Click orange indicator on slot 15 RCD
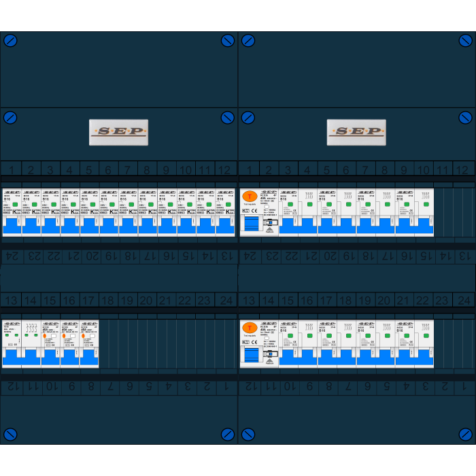 pos(44,337)
